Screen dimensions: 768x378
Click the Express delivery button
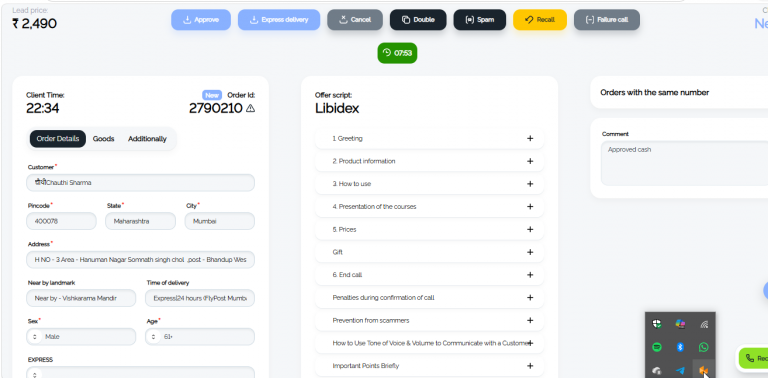point(279,20)
